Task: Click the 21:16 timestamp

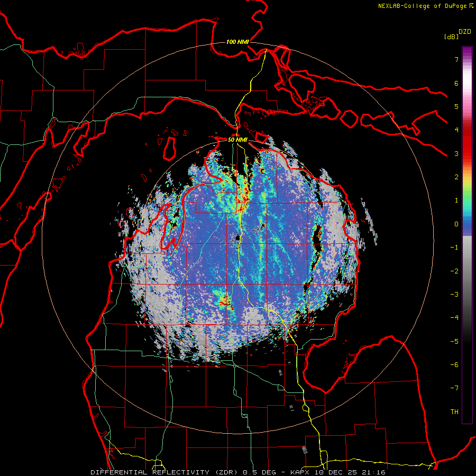Action: [x=373, y=472]
